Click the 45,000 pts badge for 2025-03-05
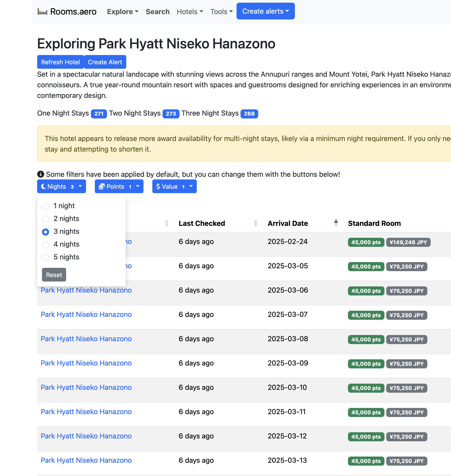This screenshot has width=451, height=476. (366, 267)
